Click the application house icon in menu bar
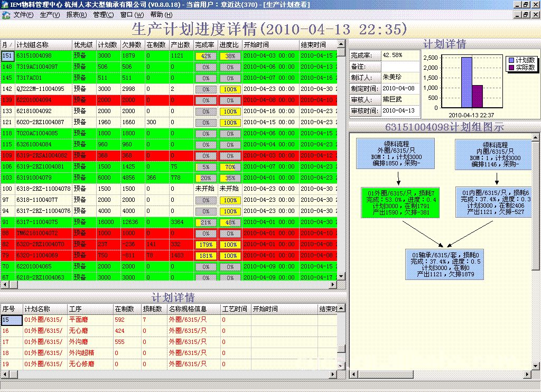 (6, 15)
